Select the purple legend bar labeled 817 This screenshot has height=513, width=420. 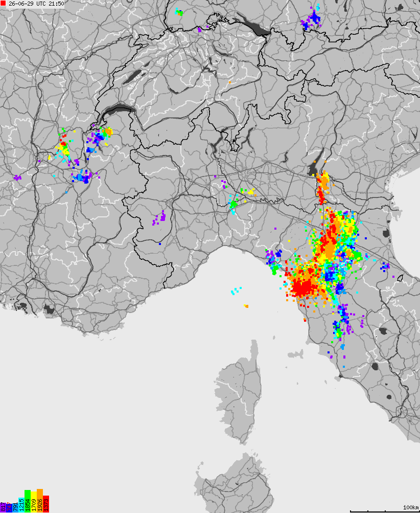click(x=3, y=507)
